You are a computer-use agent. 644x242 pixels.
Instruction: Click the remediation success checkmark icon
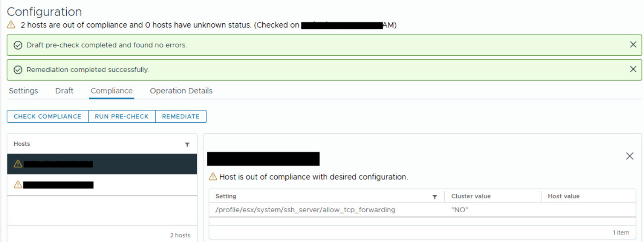point(18,70)
